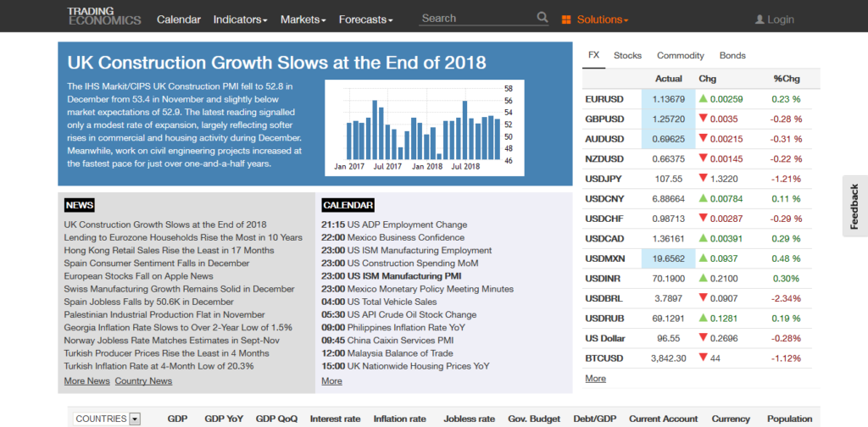Click the orange Solutions grid icon
The image size is (868, 427).
(565, 20)
